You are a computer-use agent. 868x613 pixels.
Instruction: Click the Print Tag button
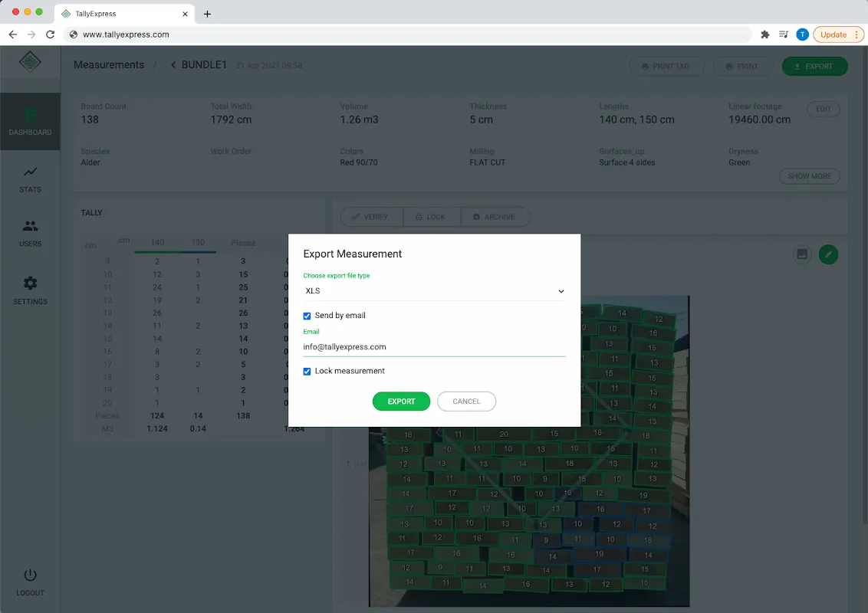(x=666, y=67)
